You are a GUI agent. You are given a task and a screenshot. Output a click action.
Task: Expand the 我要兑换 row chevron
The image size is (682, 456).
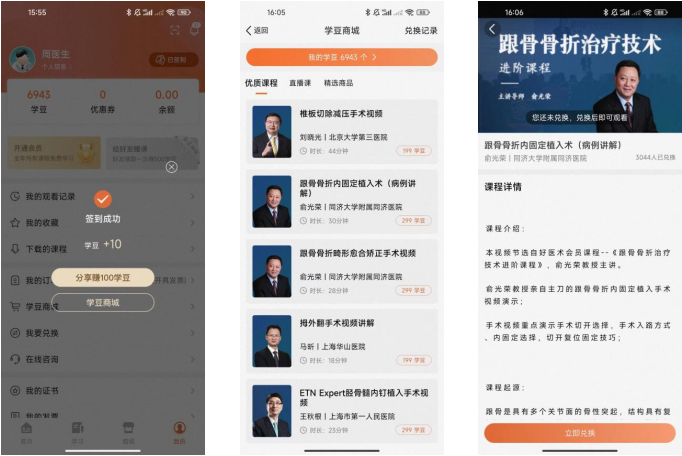pos(193,333)
